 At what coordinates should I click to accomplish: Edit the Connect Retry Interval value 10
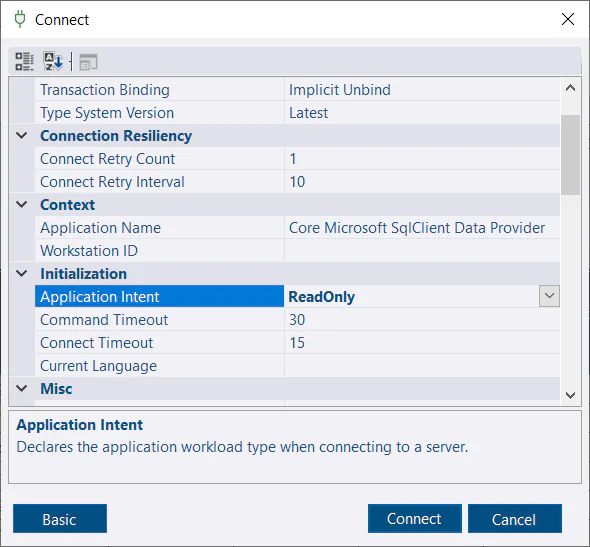click(x=422, y=182)
